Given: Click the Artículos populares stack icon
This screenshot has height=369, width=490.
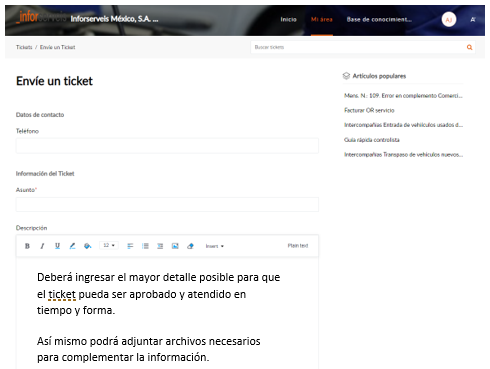Looking at the screenshot, I should coord(346,76).
